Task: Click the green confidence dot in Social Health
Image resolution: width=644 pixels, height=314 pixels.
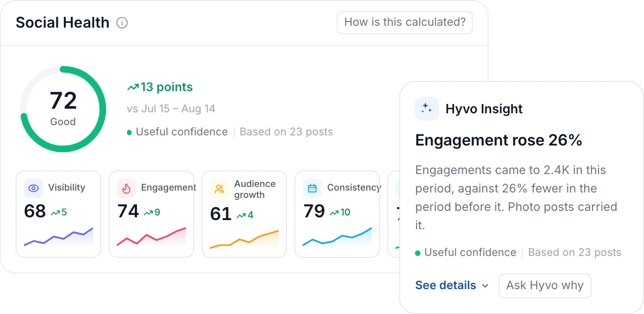Action: tap(130, 133)
